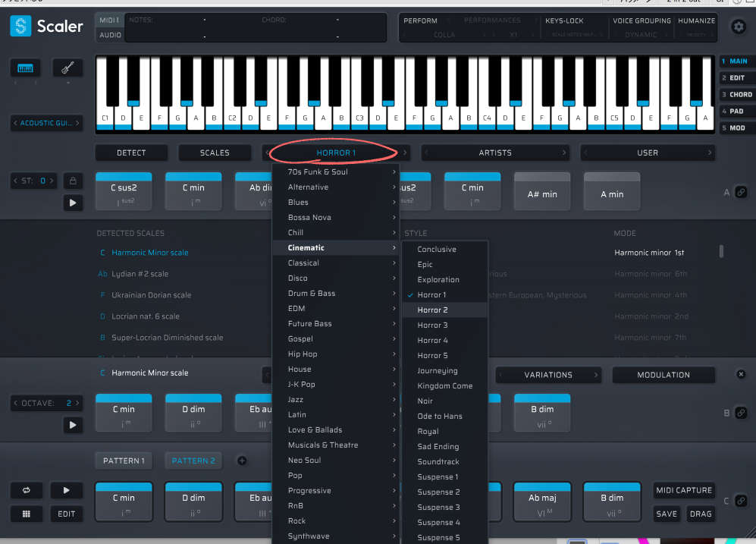Play section B scale chords

click(x=73, y=425)
